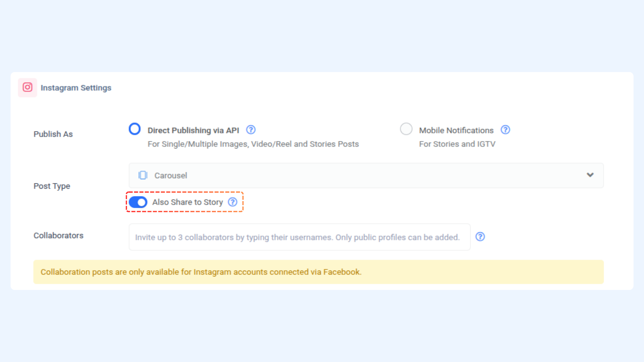
Task: Click the 'Mobile Notifications' label text
Action: [456, 130]
